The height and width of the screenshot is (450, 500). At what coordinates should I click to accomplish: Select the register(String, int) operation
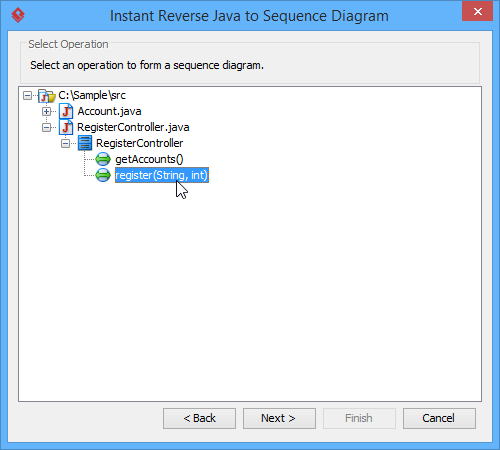click(x=162, y=175)
